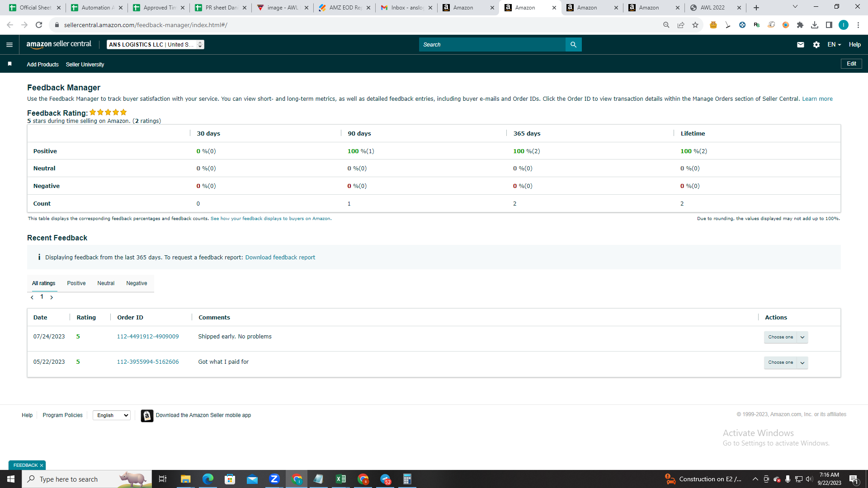Open Chrome downloads icon
Viewport: 868px width, 488px height.
815,25
